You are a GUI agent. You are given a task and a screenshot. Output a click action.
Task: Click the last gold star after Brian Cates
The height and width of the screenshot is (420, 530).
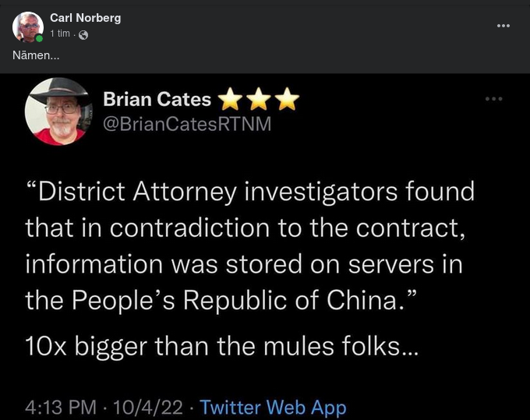288,99
